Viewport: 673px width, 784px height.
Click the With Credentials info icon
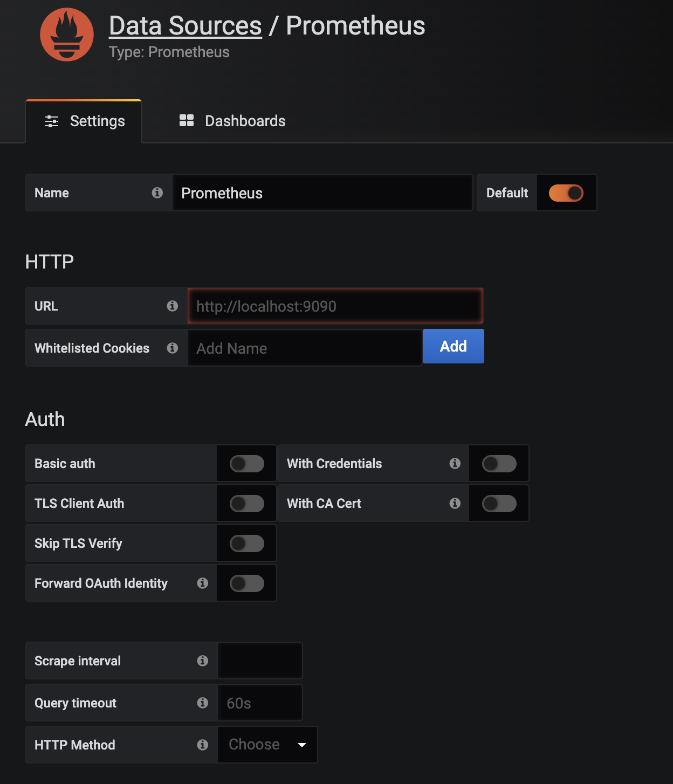455,463
